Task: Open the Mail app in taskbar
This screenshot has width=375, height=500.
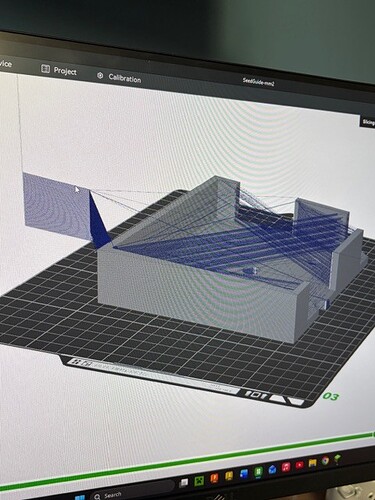Action: tap(272, 469)
